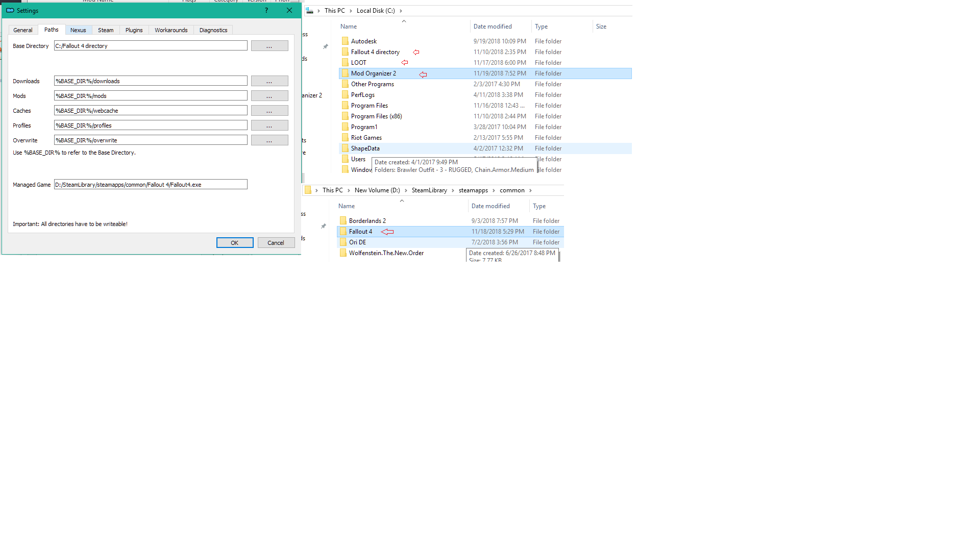
Task: Select the Borderlands 2 folder icon
Action: point(343,220)
